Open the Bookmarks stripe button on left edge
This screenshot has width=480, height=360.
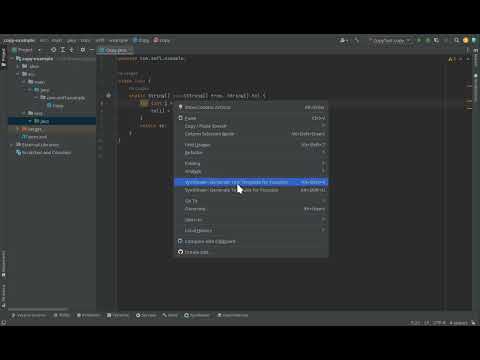tap(4, 264)
